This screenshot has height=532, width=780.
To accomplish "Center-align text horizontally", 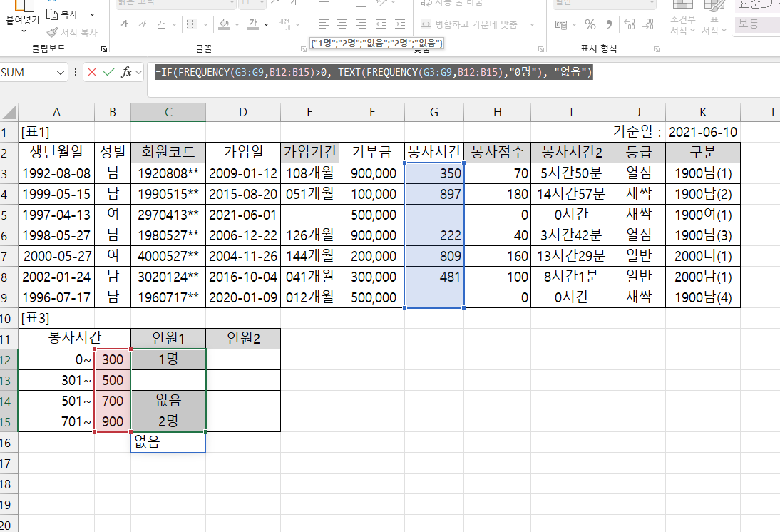I will (x=342, y=24).
